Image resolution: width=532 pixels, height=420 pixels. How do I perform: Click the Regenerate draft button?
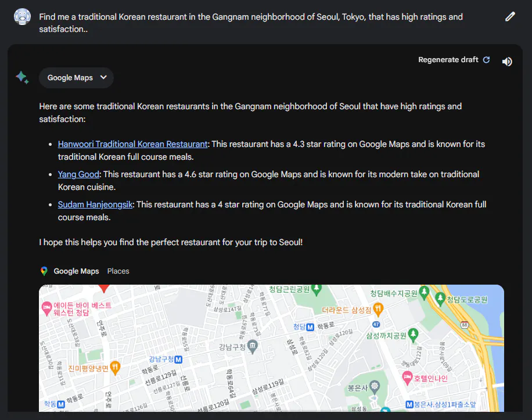[x=454, y=60]
